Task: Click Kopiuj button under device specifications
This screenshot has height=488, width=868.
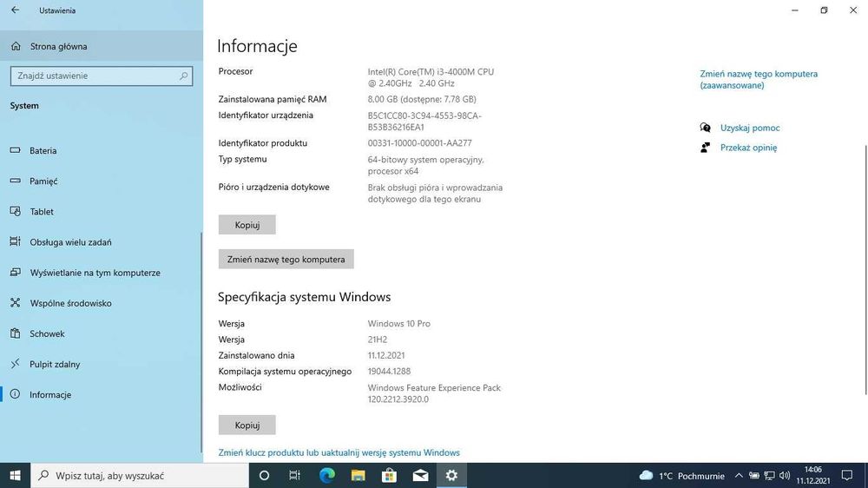Action: [x=247, y=225]
